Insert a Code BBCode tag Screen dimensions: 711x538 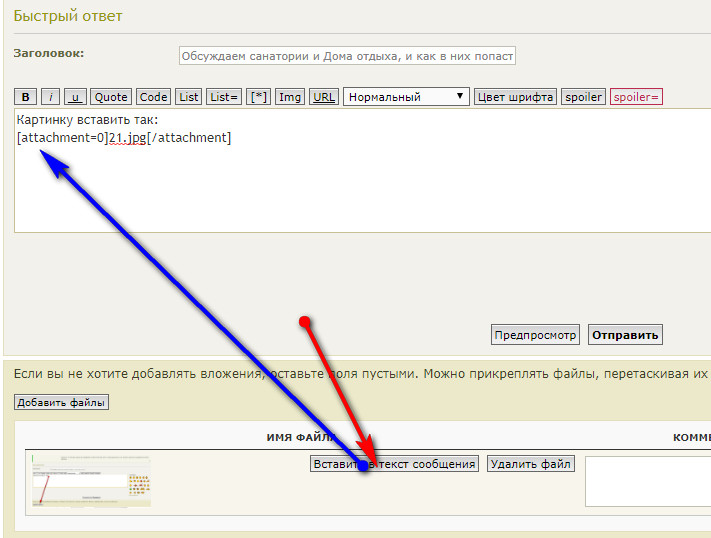tap(153, 97)
